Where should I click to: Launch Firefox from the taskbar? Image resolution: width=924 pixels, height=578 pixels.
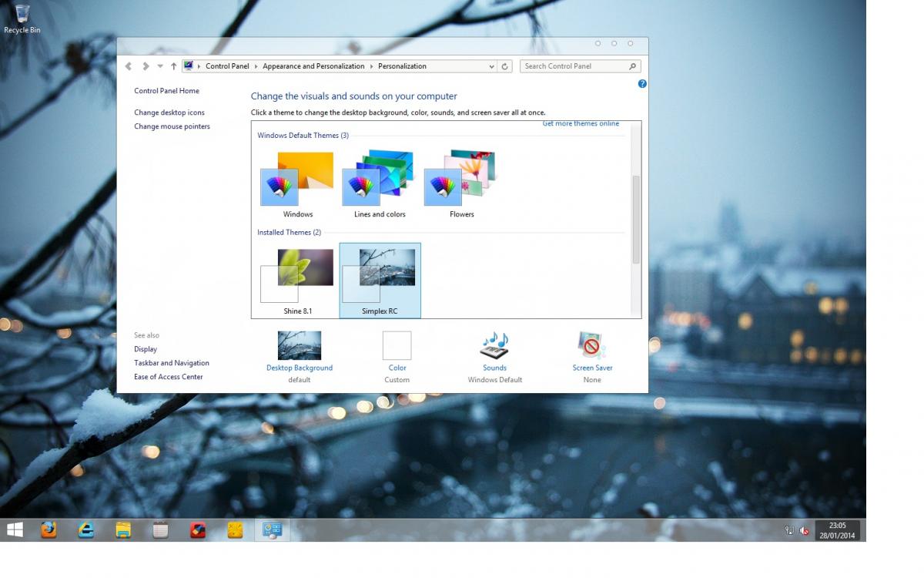(49, 530)
